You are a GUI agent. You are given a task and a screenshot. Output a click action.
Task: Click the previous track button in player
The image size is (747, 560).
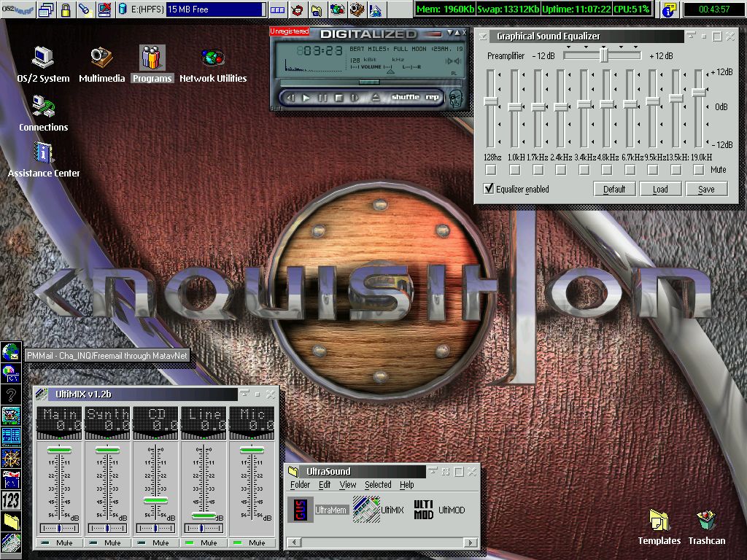coord(290,98)
